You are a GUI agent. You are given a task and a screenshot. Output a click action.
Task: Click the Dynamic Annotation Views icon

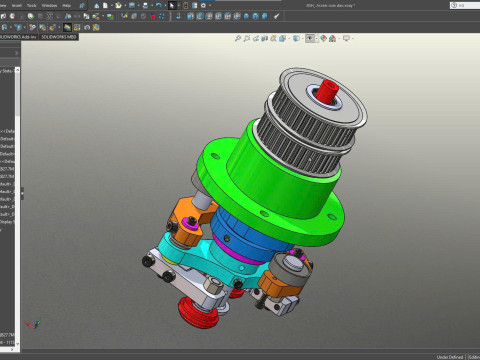(273, 39)
